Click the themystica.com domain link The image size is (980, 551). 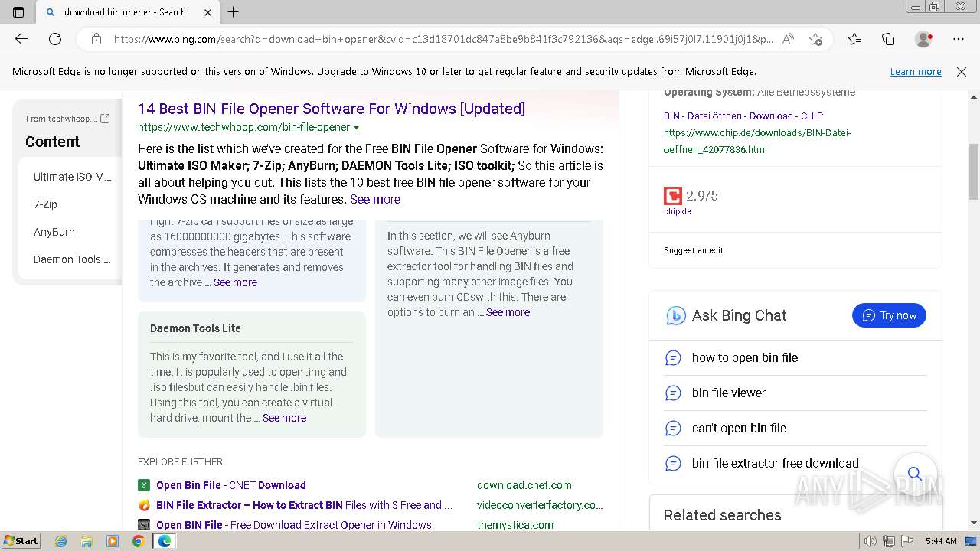[x=515, y=525]
